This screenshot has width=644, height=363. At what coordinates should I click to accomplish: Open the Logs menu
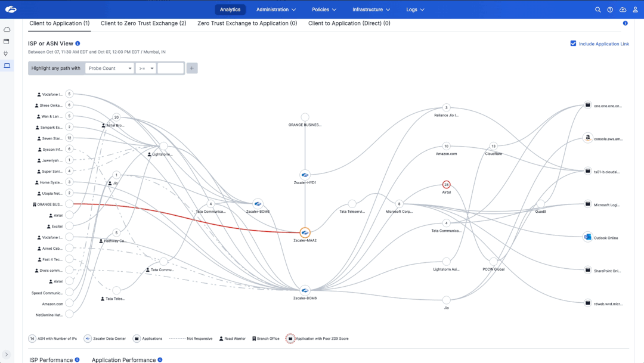pyautogui.click(x=415, y=10)
